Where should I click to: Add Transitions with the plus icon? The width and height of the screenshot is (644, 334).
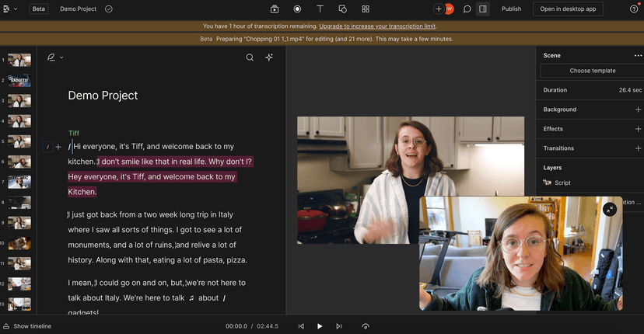[x=638, y=148]
